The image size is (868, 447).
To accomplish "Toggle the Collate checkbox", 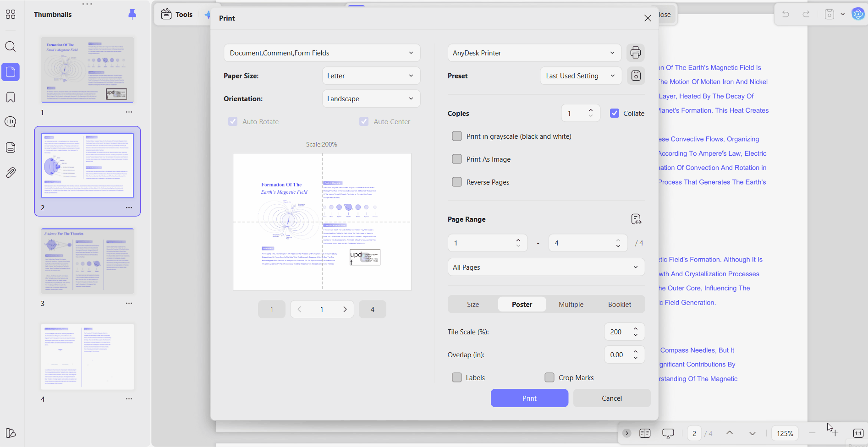I will [x=615, y=113].
